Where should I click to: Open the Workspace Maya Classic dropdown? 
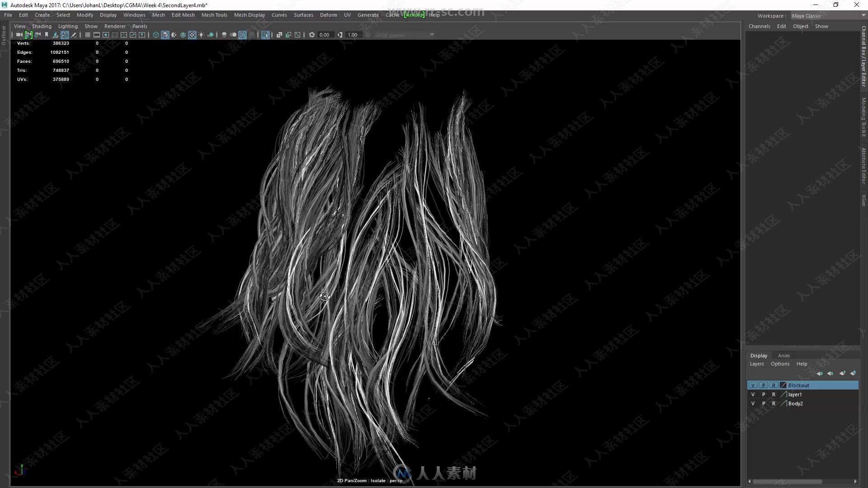coord(828,16)
